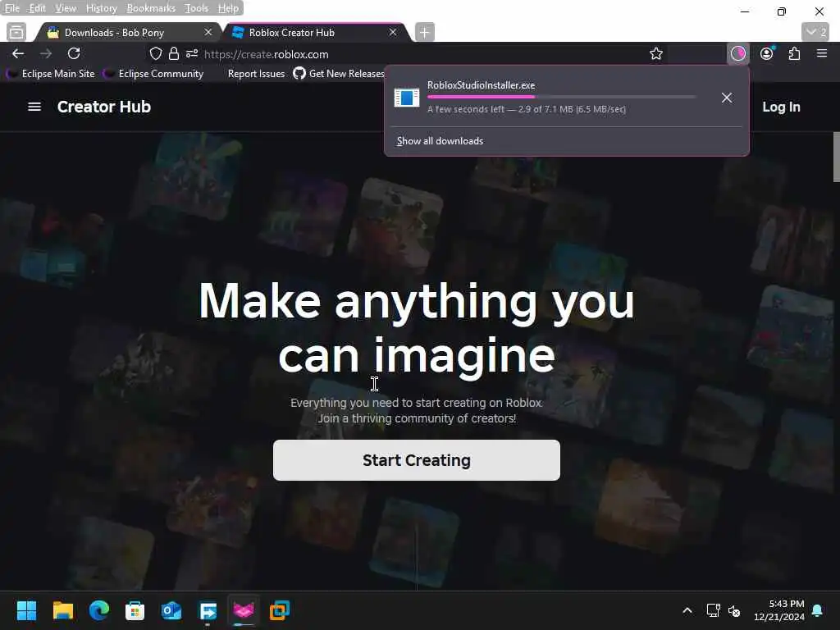840x630 pixels.
Task: Click the download progress bar
Action: click(561, 97)
